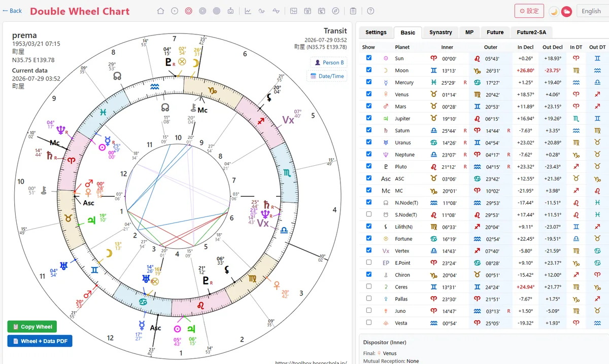Enable the E.Point show checkbox

(x=369, y=263)
